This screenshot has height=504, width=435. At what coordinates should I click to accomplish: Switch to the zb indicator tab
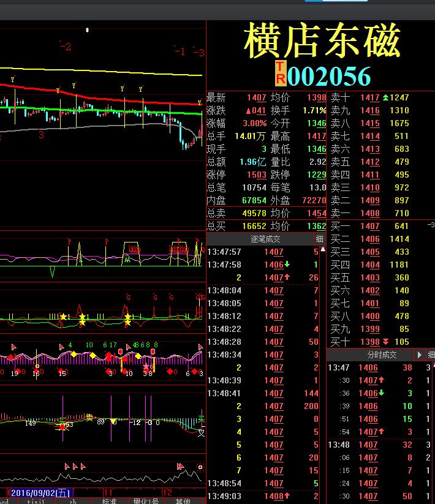[x=73, y=501]
